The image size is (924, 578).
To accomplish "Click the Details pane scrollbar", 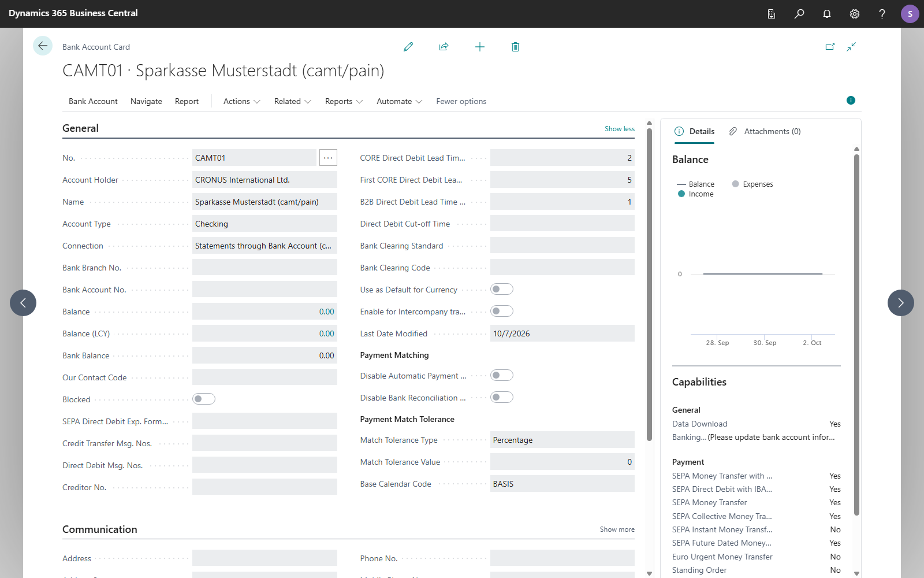I will (856, 334).
